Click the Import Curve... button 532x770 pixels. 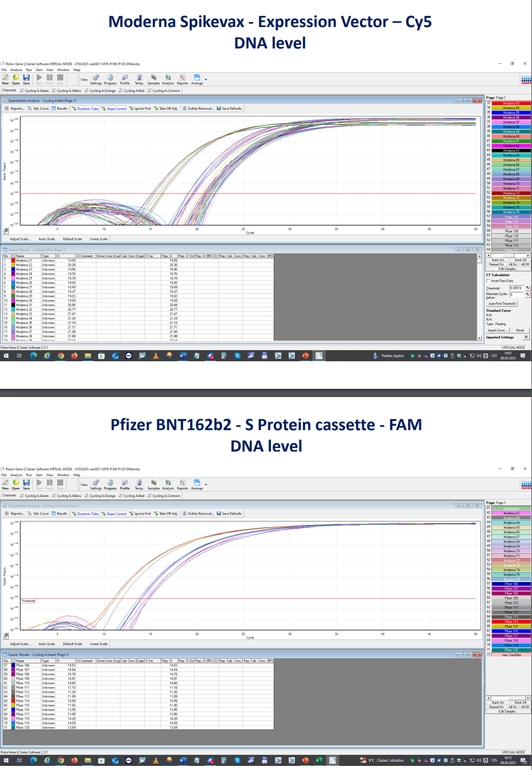pos(497,330)
